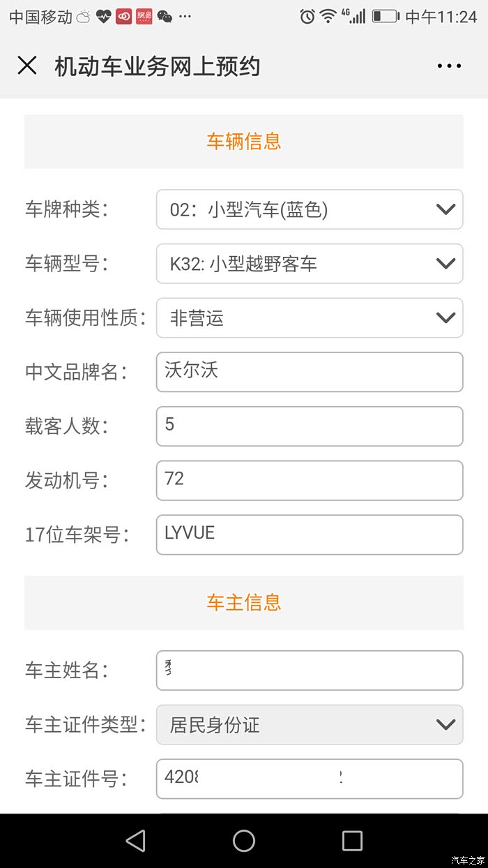Edit the 17位车架号 VIN field
The image size is (488, 868).
click(310, 535)
